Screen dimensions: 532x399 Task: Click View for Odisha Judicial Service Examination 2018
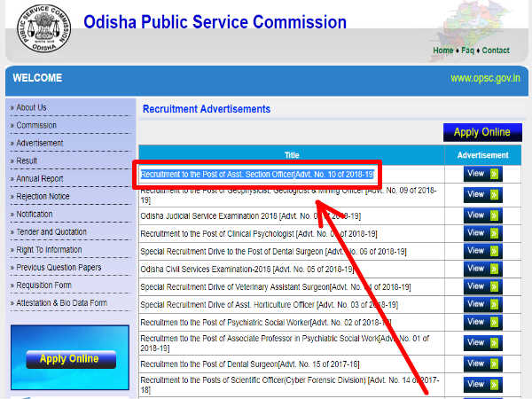click(x=482, y=215)
